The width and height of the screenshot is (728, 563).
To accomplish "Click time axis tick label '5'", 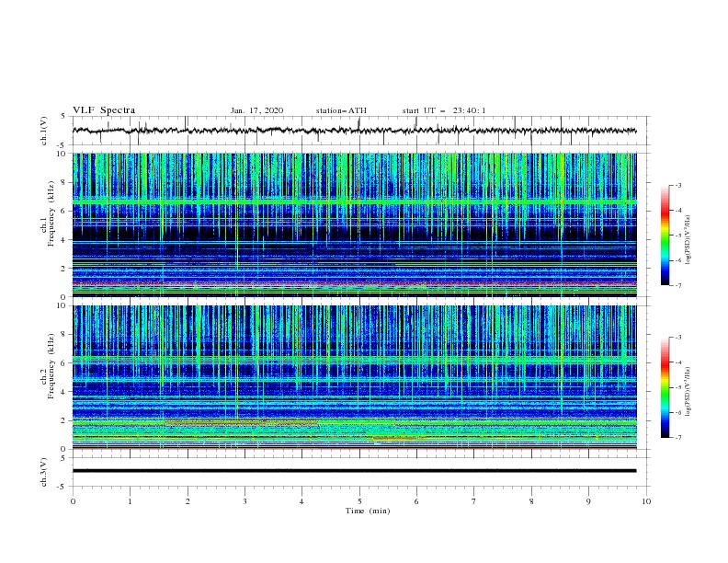I will (x=359, y=501).
